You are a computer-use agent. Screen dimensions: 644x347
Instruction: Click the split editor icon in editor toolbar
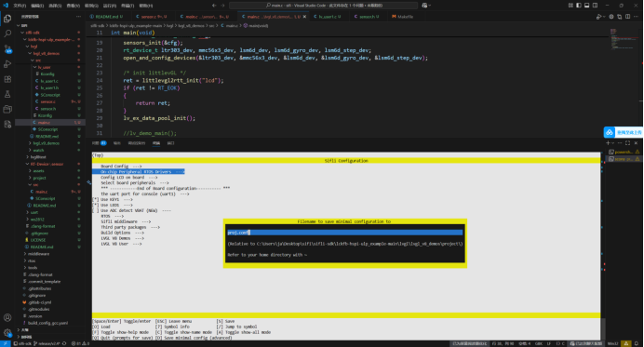(627, 17)
